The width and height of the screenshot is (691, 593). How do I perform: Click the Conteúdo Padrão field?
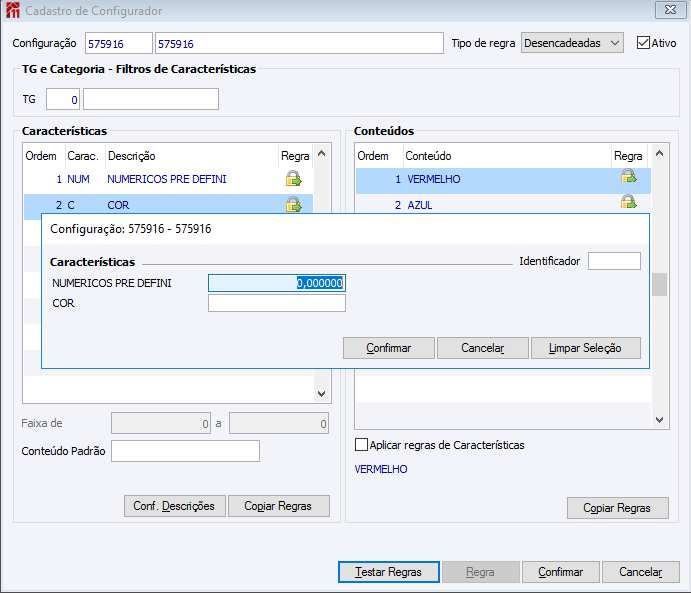[185, 451]
